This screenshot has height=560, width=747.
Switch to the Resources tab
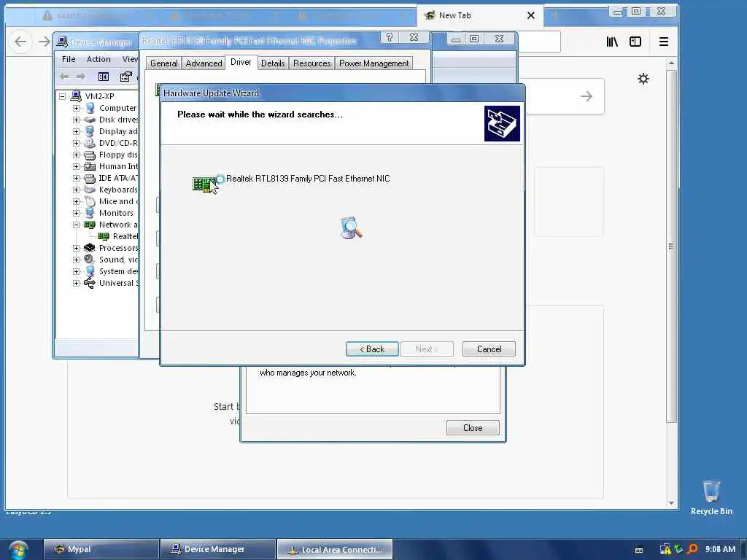[x=311, y=63]
